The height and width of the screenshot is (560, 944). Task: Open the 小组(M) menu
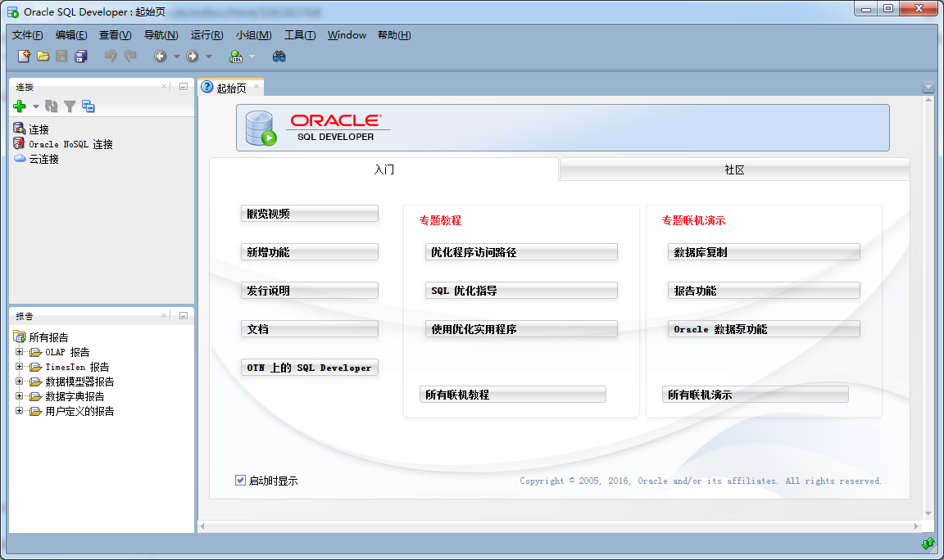[253, 35]
